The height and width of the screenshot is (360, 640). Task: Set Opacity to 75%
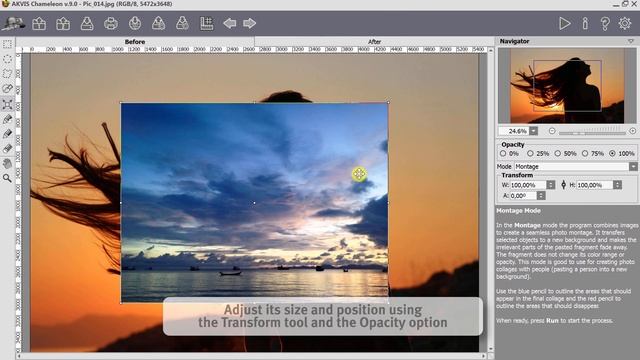pyautogui.click(x=585, y=153)
